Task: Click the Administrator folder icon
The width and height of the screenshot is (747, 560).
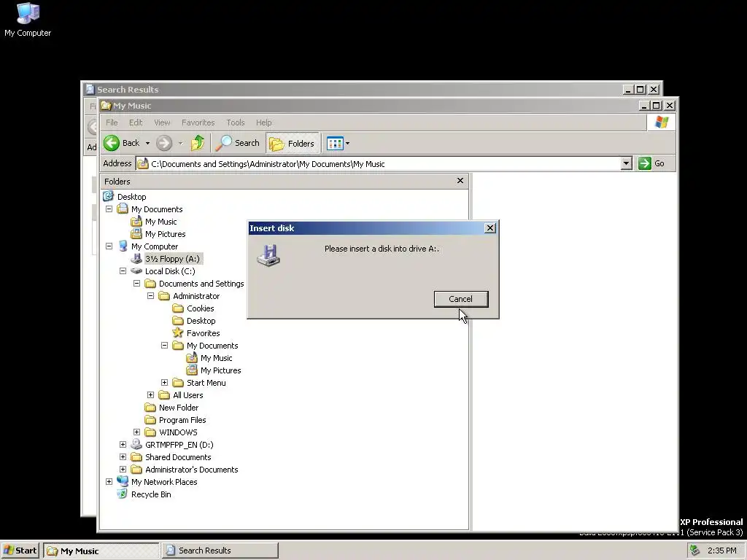Action: pyautogui.click(x=164, y=296)
